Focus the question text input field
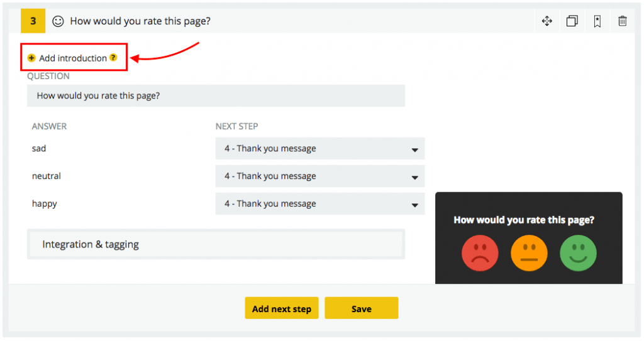 tap(216, 95)
